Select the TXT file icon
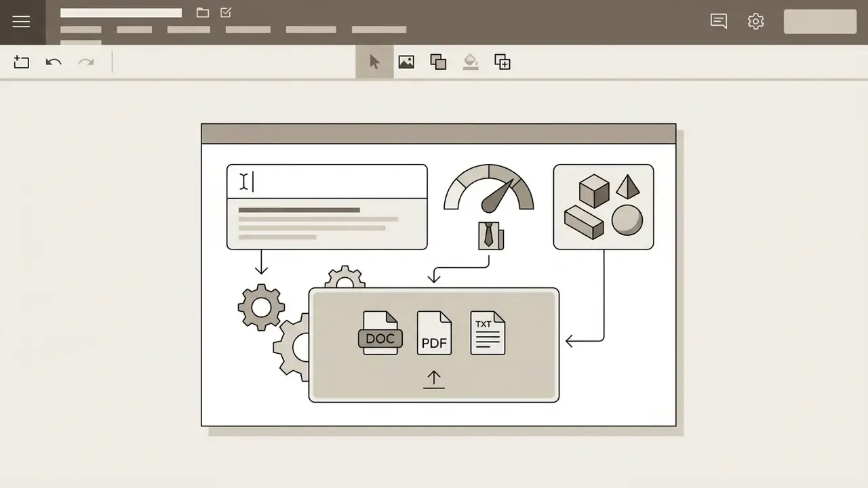 (x=488, y=333)
